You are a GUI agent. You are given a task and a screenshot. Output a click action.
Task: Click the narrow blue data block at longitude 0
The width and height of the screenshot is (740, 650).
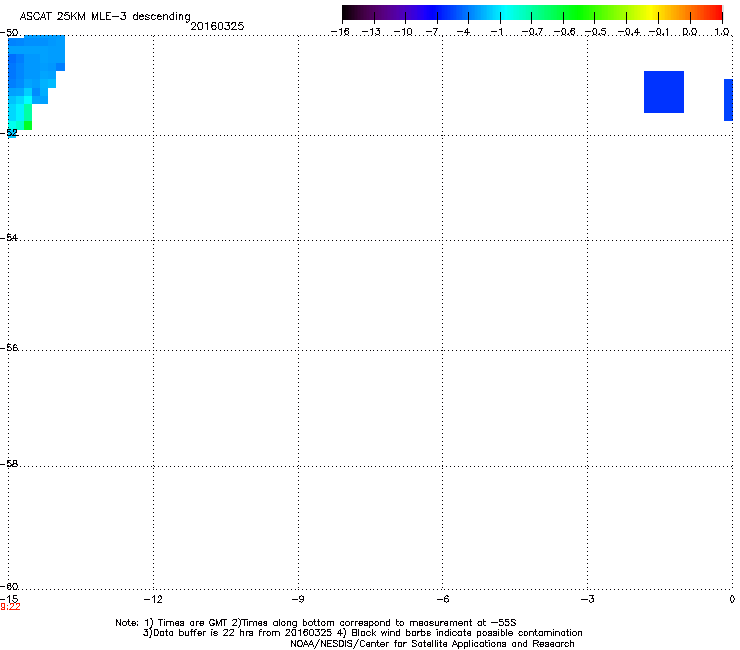(x=728, y=100)
